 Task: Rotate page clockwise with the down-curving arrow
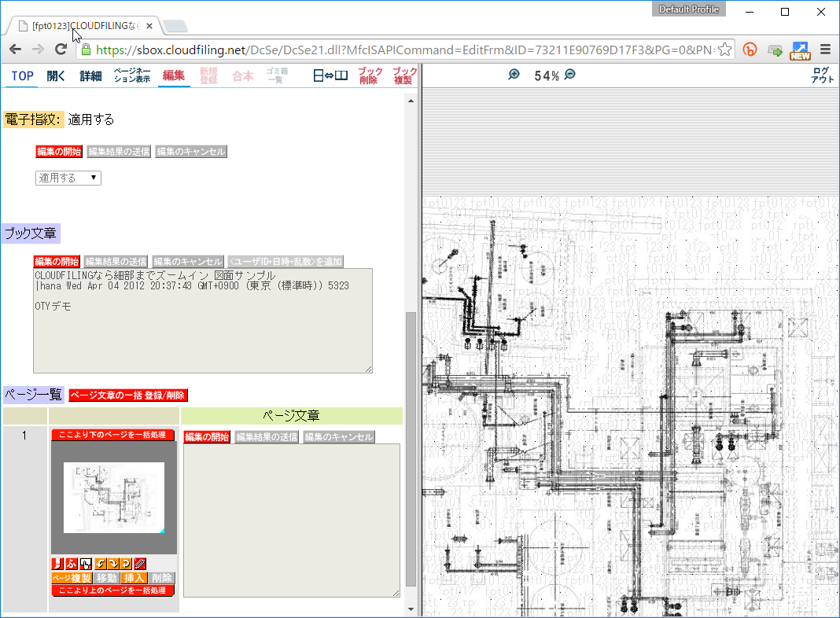pos(113,564)
